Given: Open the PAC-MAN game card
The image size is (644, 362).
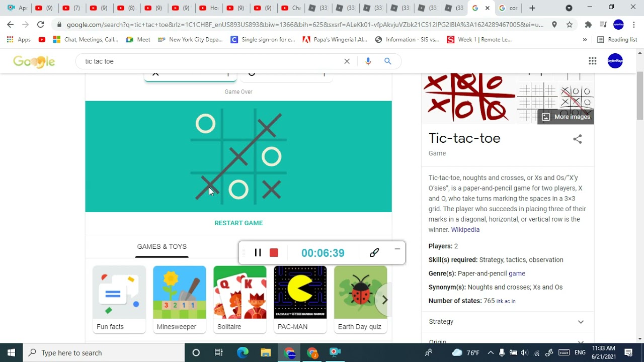Looking at the screenshot, I should click(x=300, y=299).
